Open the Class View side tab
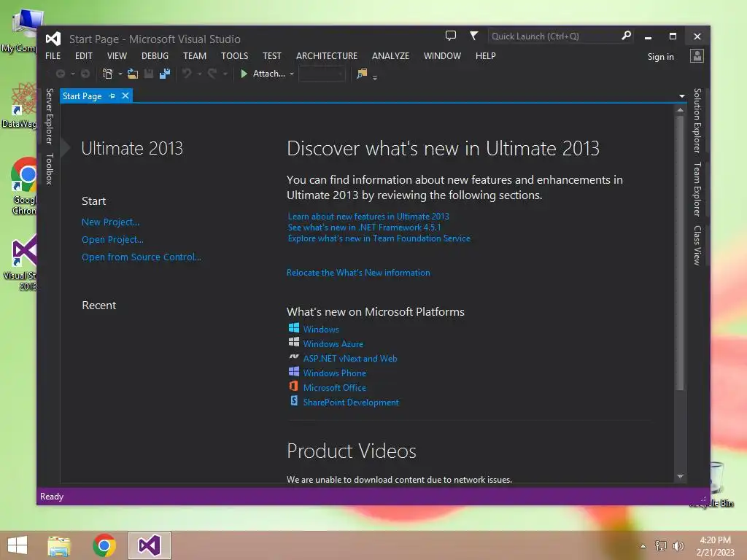The width and height of the screenshot is (747, 560). tap(697, 246)
